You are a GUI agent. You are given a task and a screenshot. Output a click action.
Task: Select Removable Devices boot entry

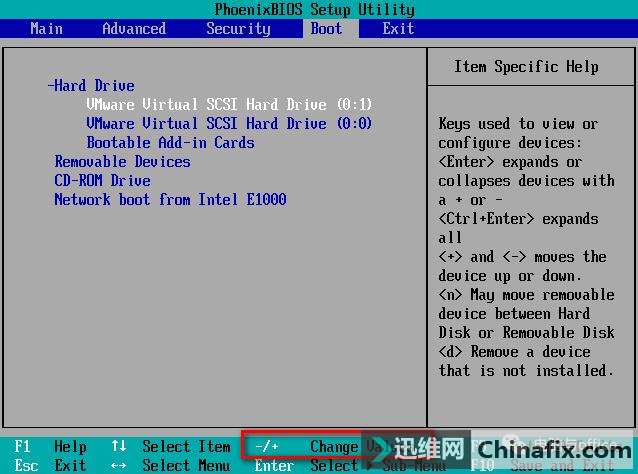point(122,162)
